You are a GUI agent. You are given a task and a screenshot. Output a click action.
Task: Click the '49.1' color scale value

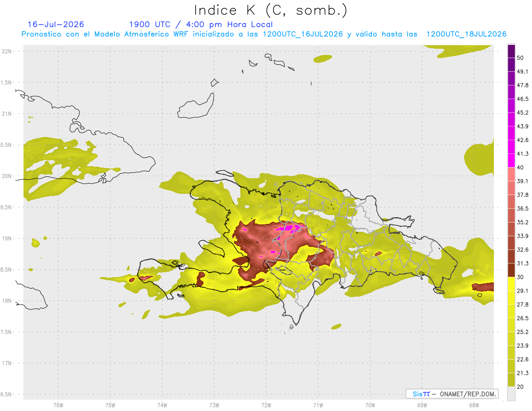(523, 71)
